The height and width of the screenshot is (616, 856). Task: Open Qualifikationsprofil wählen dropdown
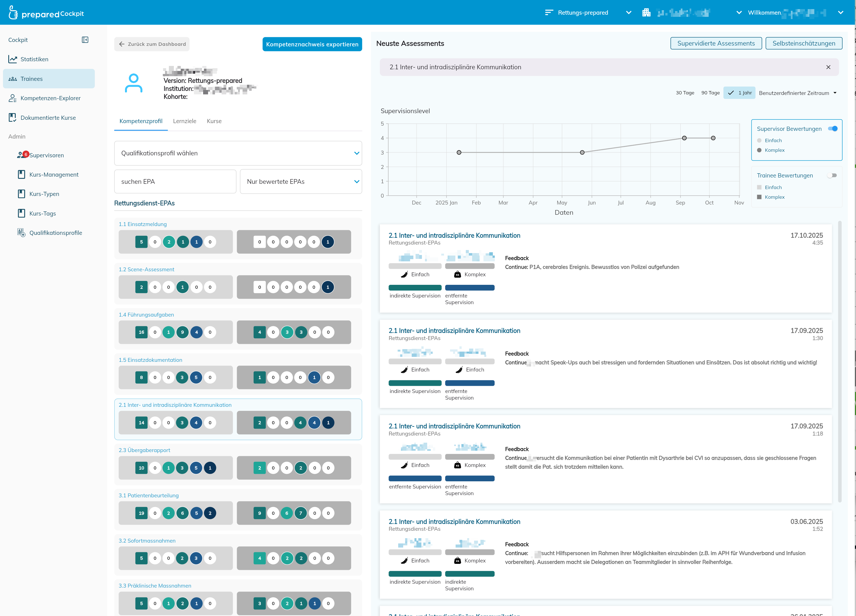[238, 153]
